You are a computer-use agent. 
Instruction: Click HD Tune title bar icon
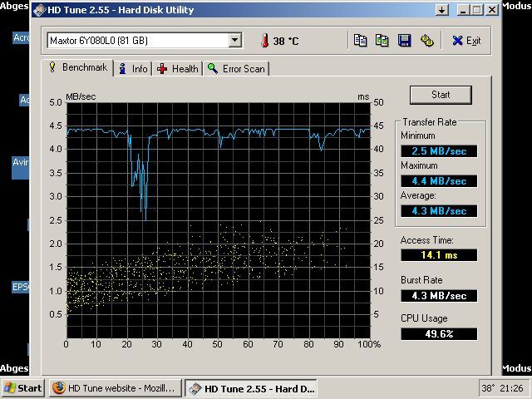pyautogui.click(x=39, y=10)
